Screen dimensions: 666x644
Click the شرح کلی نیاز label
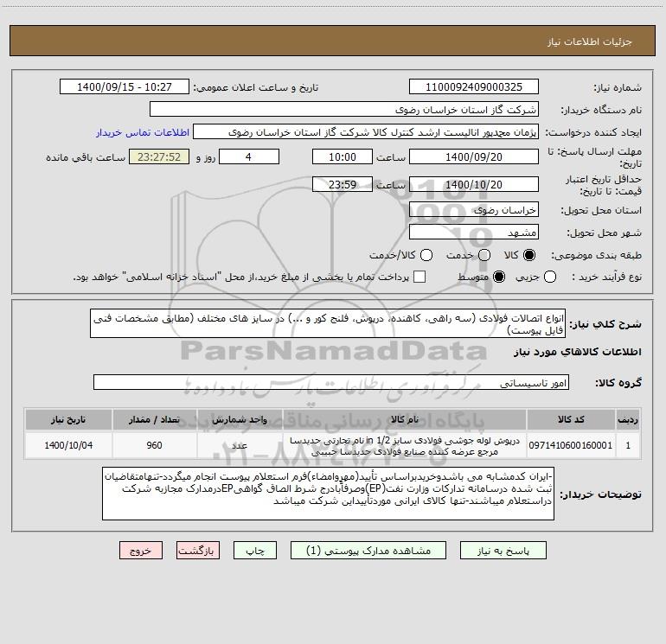pos(605,325)
